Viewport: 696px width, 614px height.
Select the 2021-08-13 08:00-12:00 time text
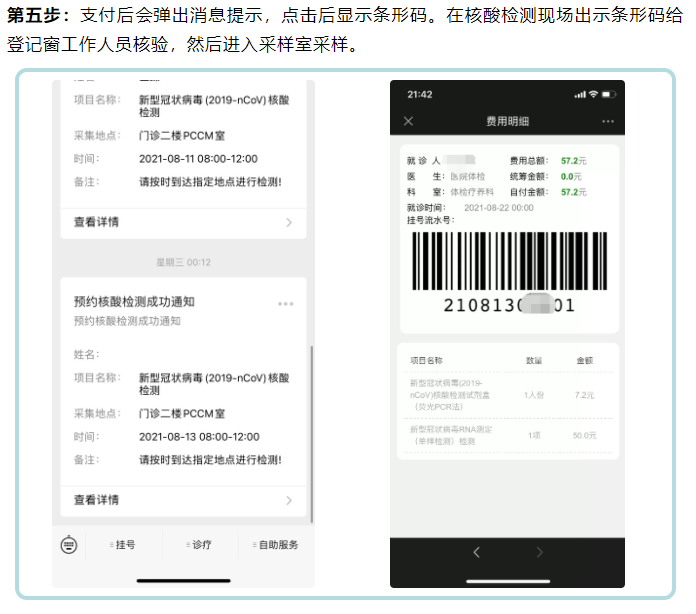pyautogui.click(x=199, y=437)
